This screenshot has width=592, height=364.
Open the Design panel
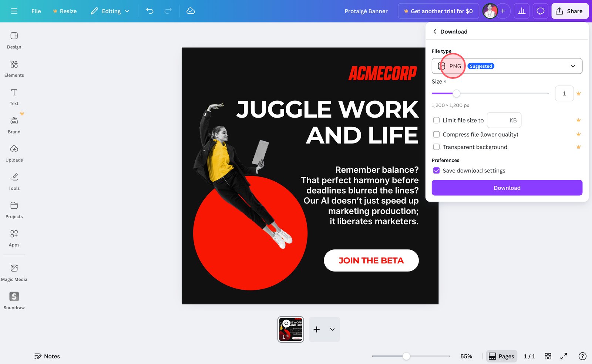pyautogui.click(x=14, y=40)
